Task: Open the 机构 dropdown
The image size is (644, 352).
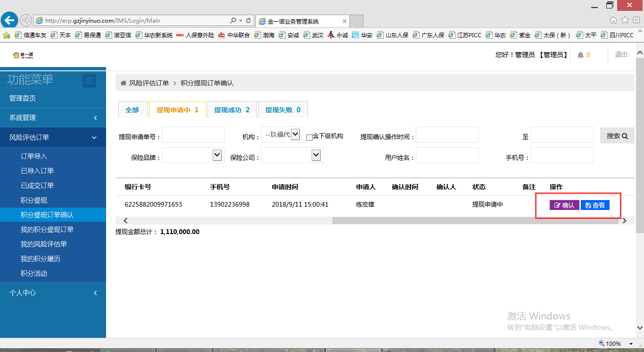Action: click(282, 134)
